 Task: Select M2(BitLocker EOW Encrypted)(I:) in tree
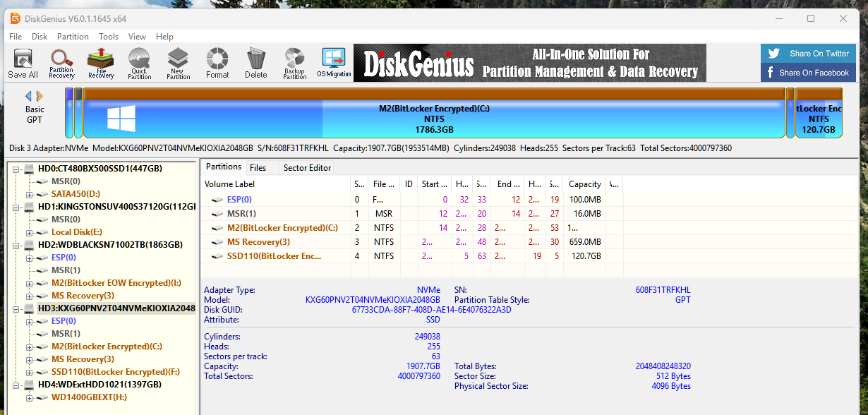click(116, 283)
